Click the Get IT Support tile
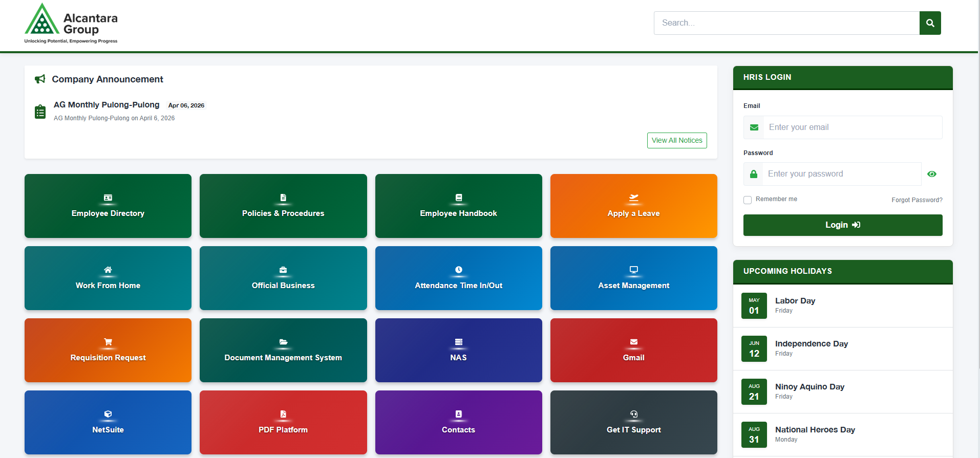The image size is (980, 458). point(633,423)
